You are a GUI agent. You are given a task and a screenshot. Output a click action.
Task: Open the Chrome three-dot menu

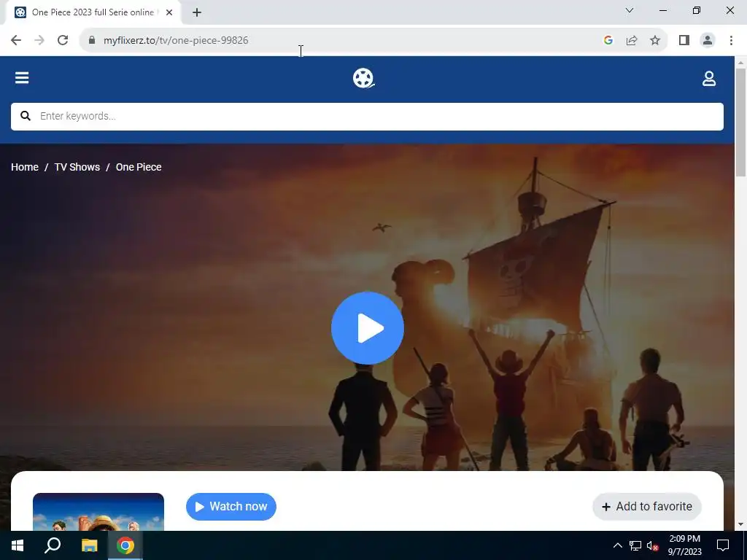click(x=731, y=41)
